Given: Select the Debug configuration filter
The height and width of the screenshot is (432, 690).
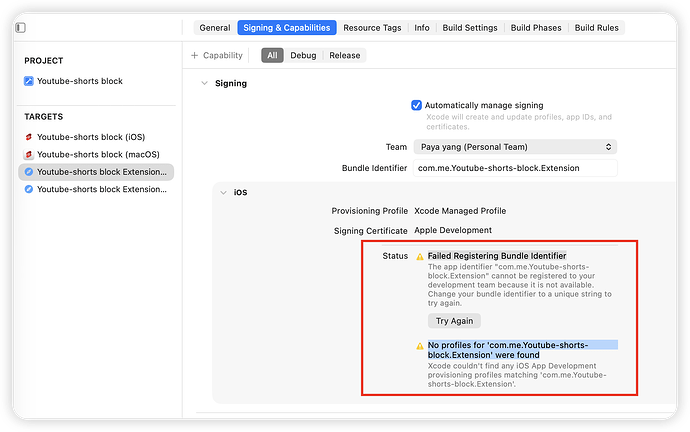Looking at the screenshot, I should click(x=303, y=55).
